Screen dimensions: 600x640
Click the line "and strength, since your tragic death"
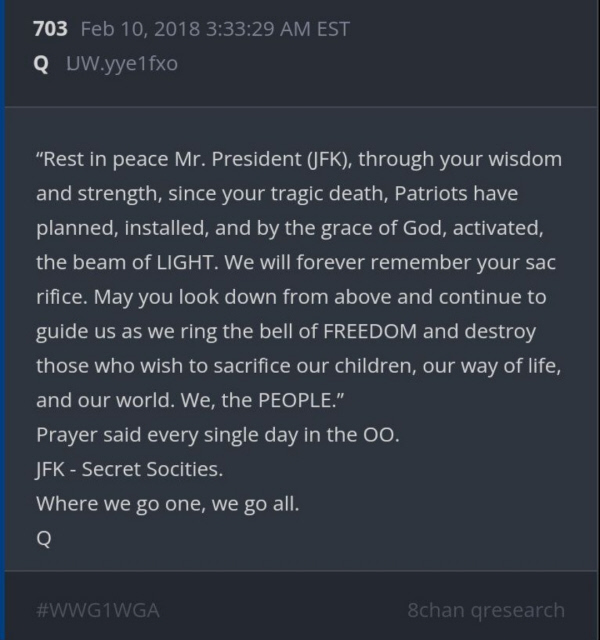276,193
